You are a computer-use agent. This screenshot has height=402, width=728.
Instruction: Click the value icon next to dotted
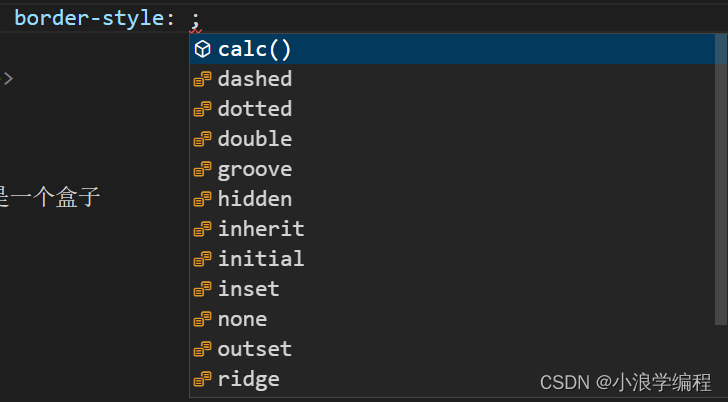pos(202,109)
